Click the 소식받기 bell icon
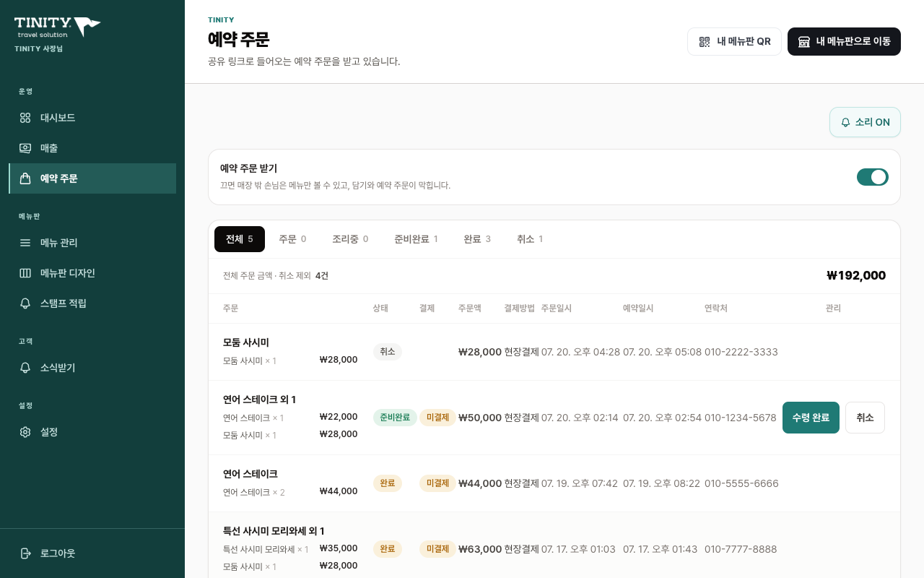 [25, 368]
